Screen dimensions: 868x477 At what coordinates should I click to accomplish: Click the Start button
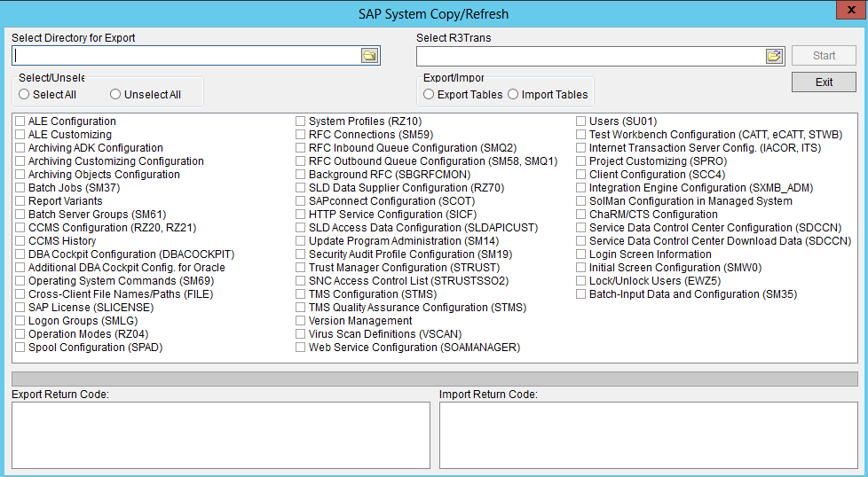point(824,55)
